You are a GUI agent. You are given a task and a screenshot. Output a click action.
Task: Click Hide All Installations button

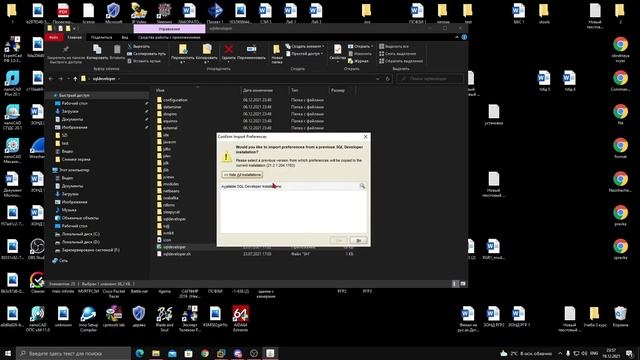[x=242, y=175]
